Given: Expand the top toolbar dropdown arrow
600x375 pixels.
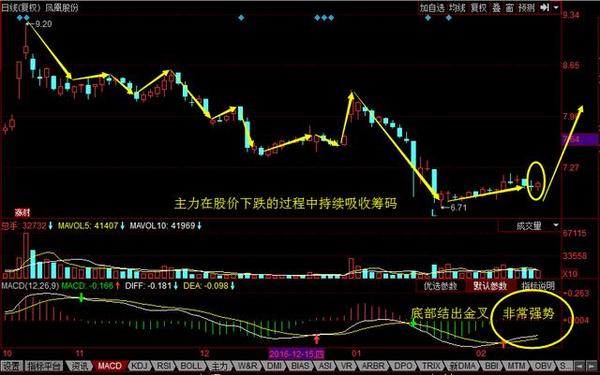Looking at the screenshot, I should 556,7.
